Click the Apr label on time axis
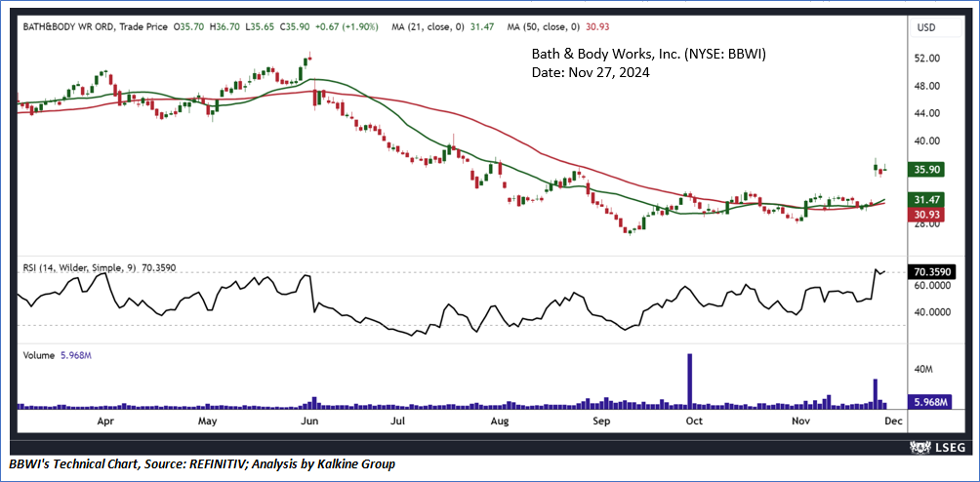 tap(106, 421)
